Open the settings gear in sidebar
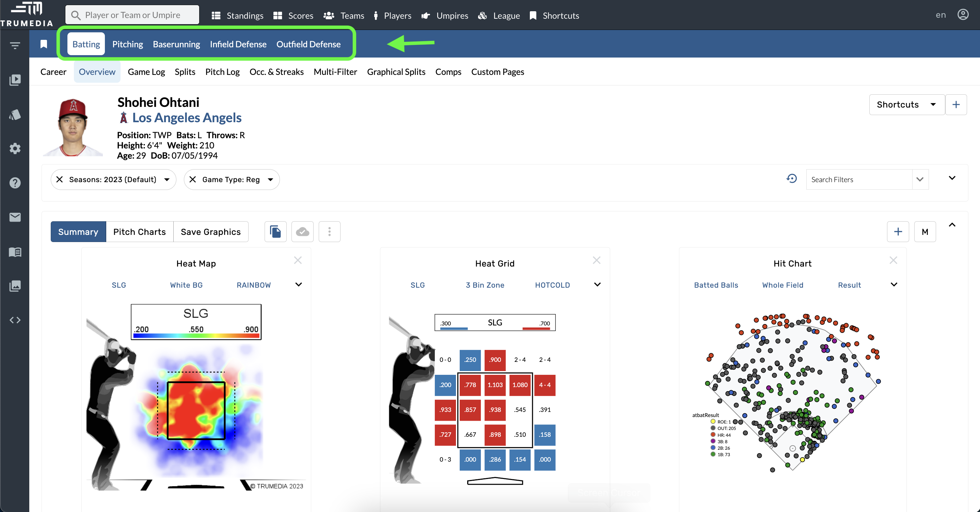 click(x=15, y=149)
